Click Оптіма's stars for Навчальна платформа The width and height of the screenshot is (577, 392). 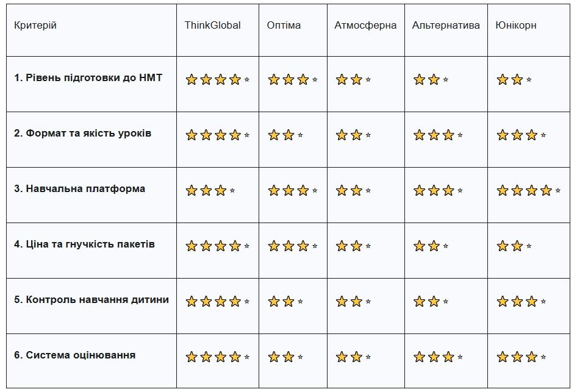[x=292, y=191]
